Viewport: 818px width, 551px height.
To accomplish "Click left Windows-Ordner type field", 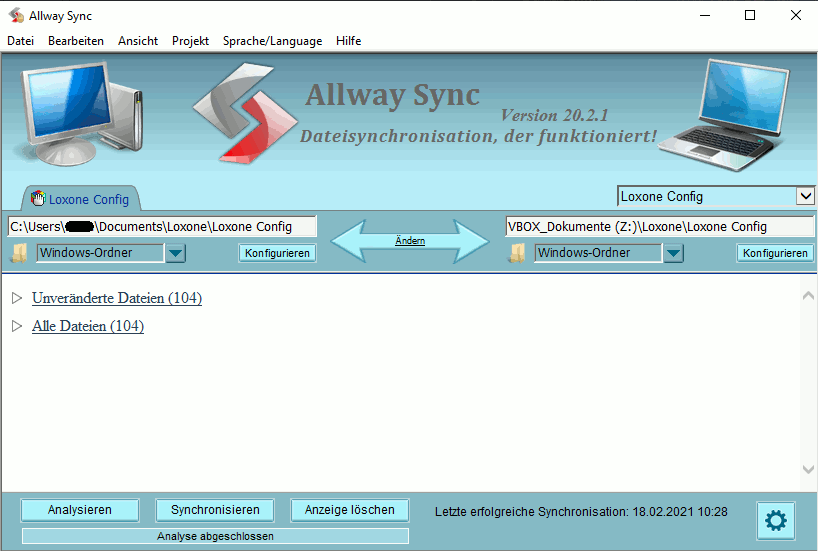I will click(x=100, y=253).
